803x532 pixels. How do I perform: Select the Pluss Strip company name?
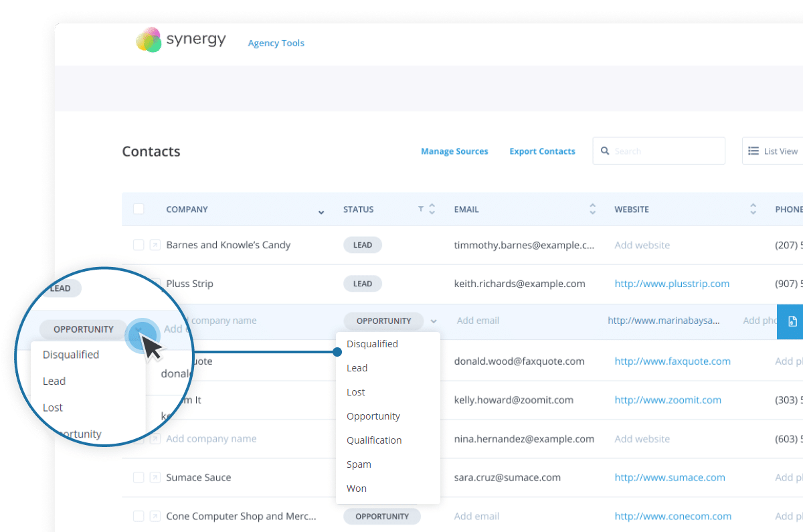point(189,284)
